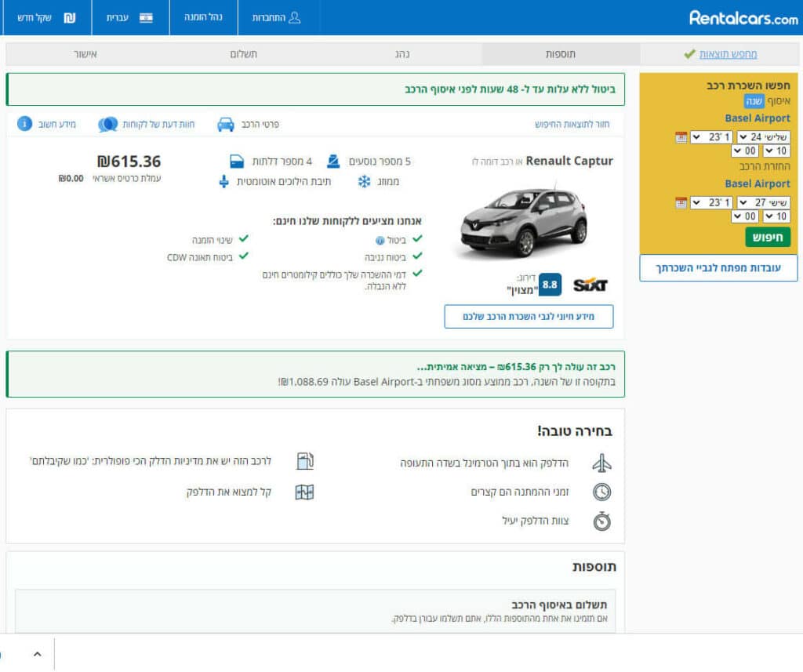Click the Renault Captur car thumbnail
The image size is (803, 672).
click(524, 223)
